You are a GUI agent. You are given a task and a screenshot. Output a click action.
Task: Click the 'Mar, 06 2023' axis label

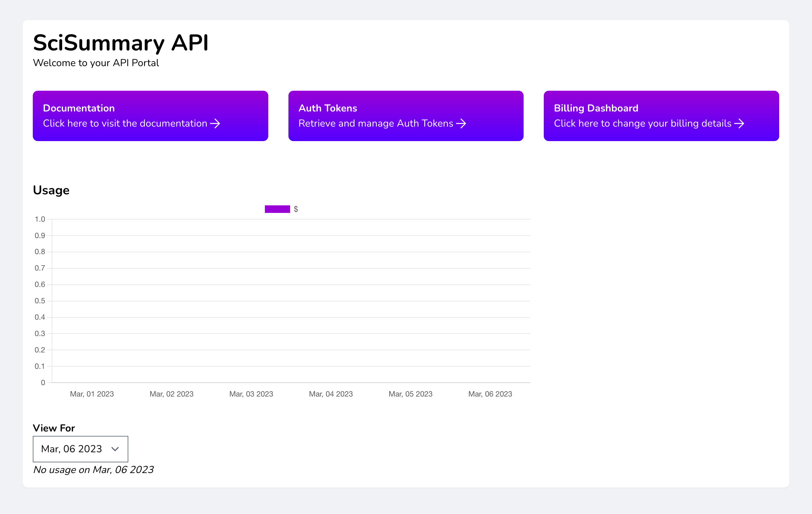pyautogui.click(x=490, y=394)
